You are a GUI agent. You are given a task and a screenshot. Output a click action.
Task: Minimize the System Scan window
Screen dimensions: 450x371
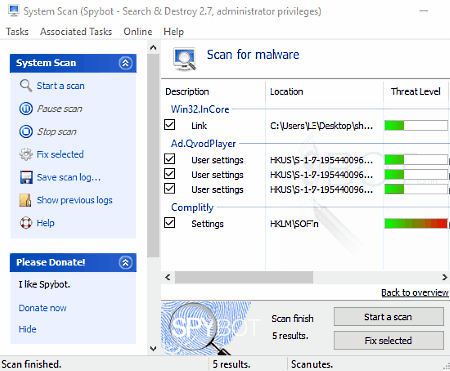[x=424, y=11]
